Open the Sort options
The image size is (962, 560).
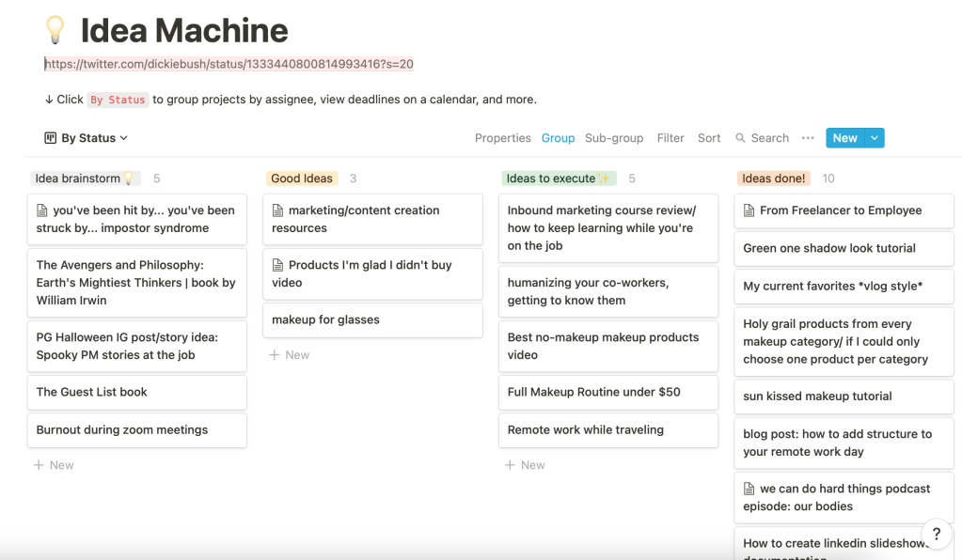click(709, 138)
